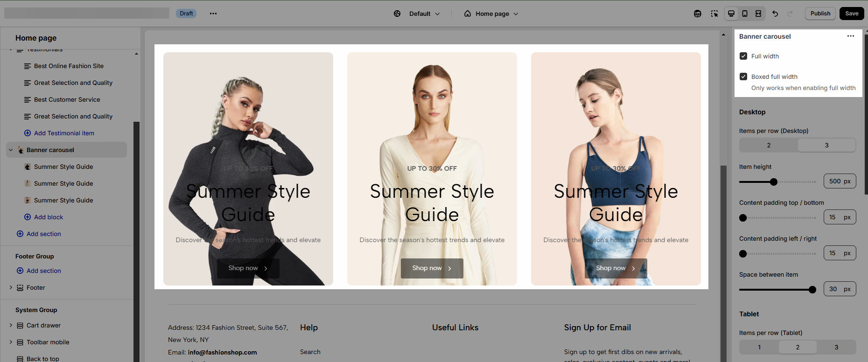Set tablet items per row to 3
The width and height of the screenshot is (868, 362).
tap(836, 347)
